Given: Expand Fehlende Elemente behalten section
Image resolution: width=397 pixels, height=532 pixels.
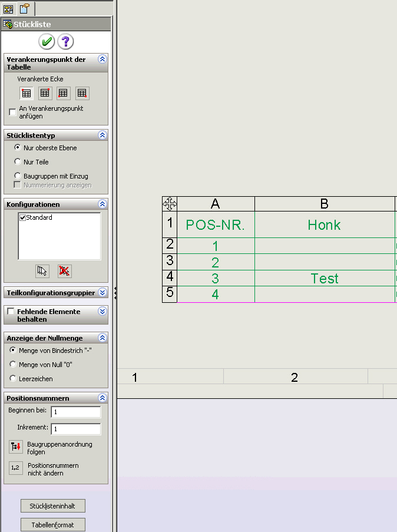Looking at the screenshot, I should point(102,311).
